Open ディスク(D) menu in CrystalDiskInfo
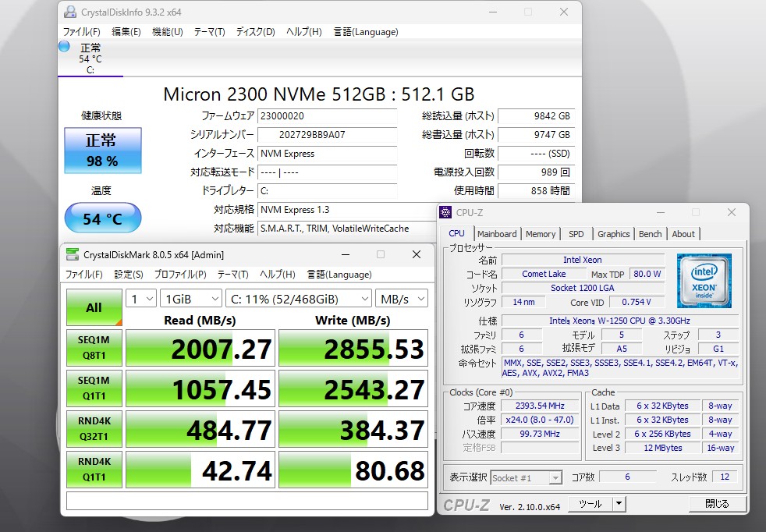Viewport: 766px width, 532px height. 256,32
